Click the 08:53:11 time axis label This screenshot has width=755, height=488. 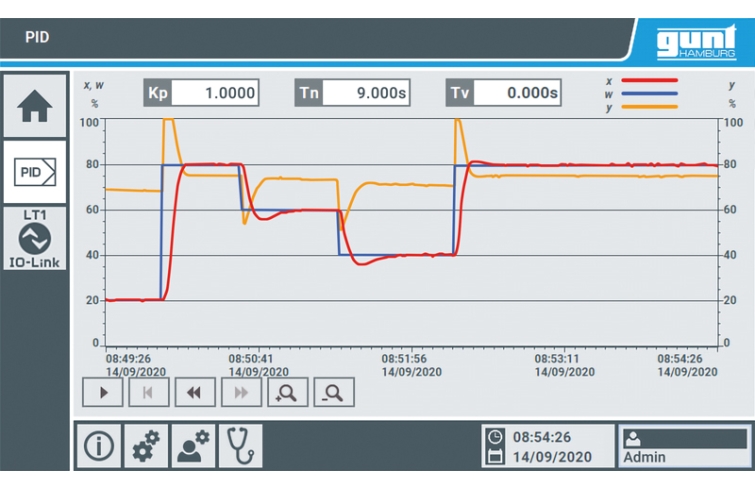coord(557,359)
